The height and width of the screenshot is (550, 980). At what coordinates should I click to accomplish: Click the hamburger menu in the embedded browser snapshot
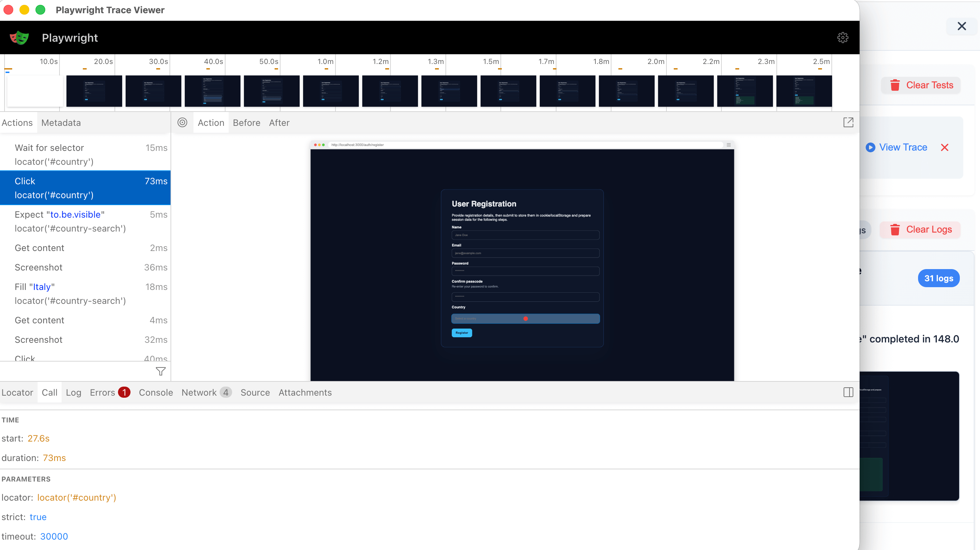point(728,145)
